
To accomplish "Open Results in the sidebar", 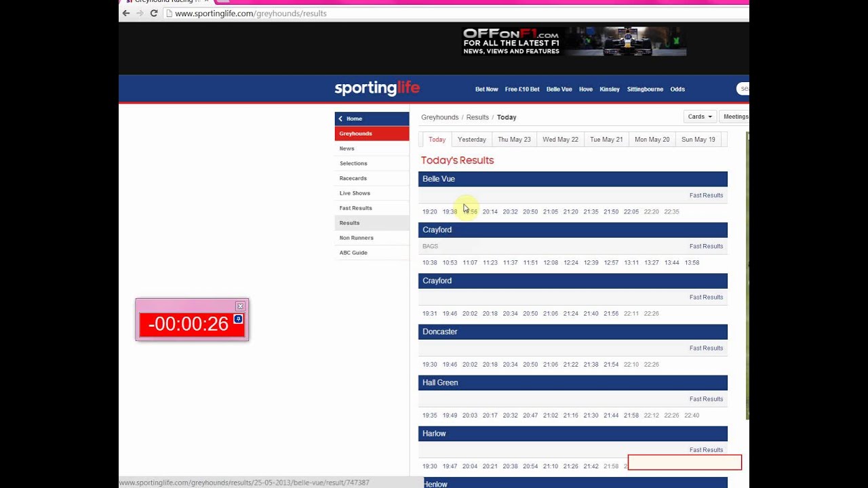I will [372, 223].
